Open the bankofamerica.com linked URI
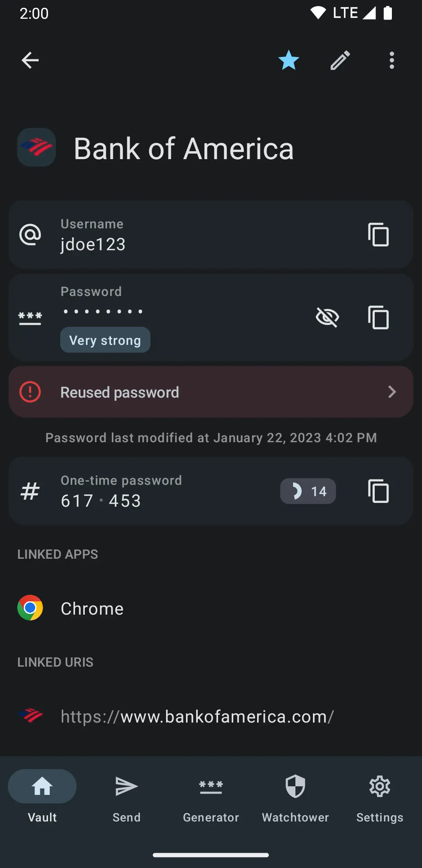Viewport: 422px width, 868px height. click(x=197, y=716)
